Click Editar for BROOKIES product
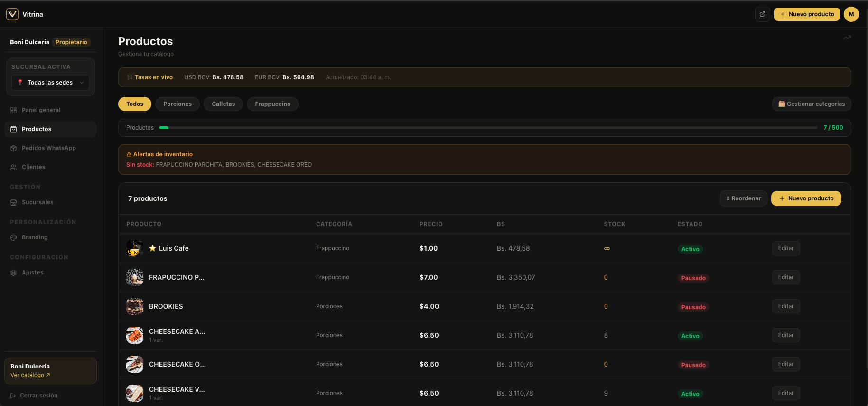 tap(786, 306)
